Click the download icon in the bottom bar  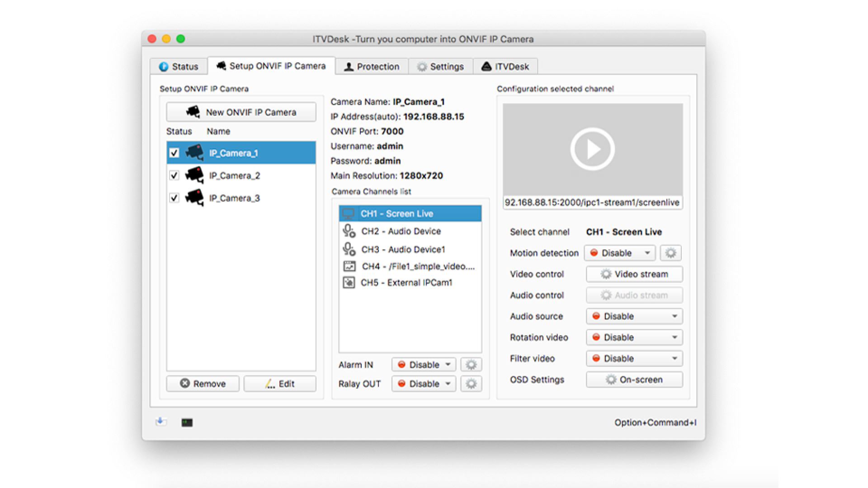[161, 422]
